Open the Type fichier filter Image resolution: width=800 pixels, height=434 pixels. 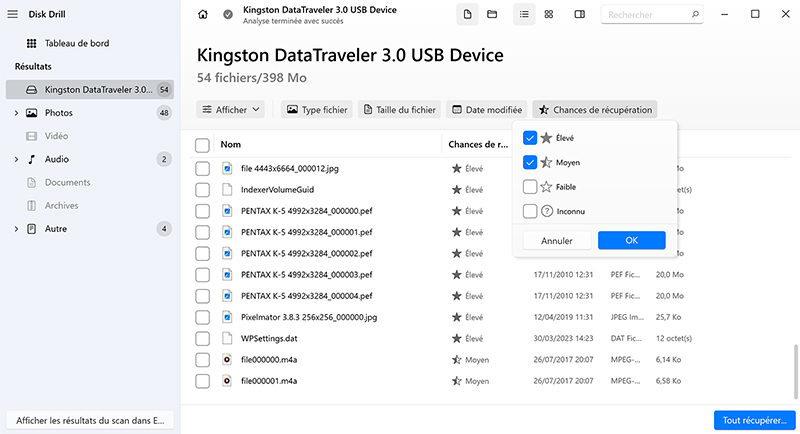pos(318,110)
